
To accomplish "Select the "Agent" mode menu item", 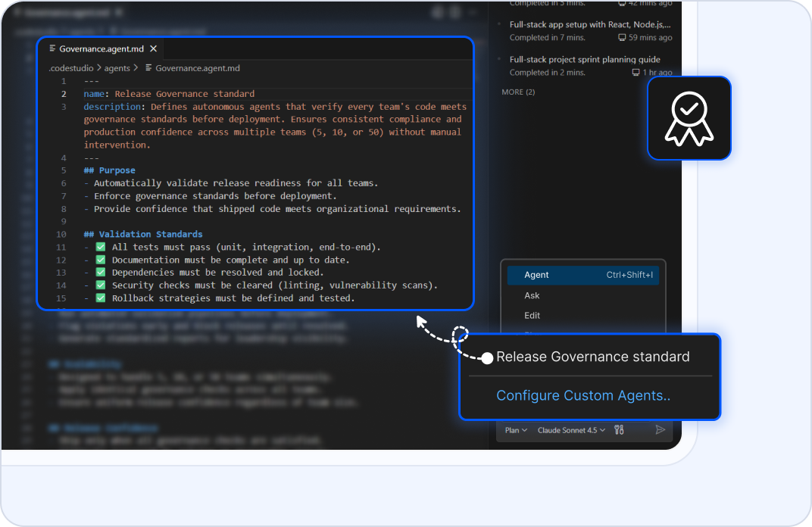I will tap(536, 275).
